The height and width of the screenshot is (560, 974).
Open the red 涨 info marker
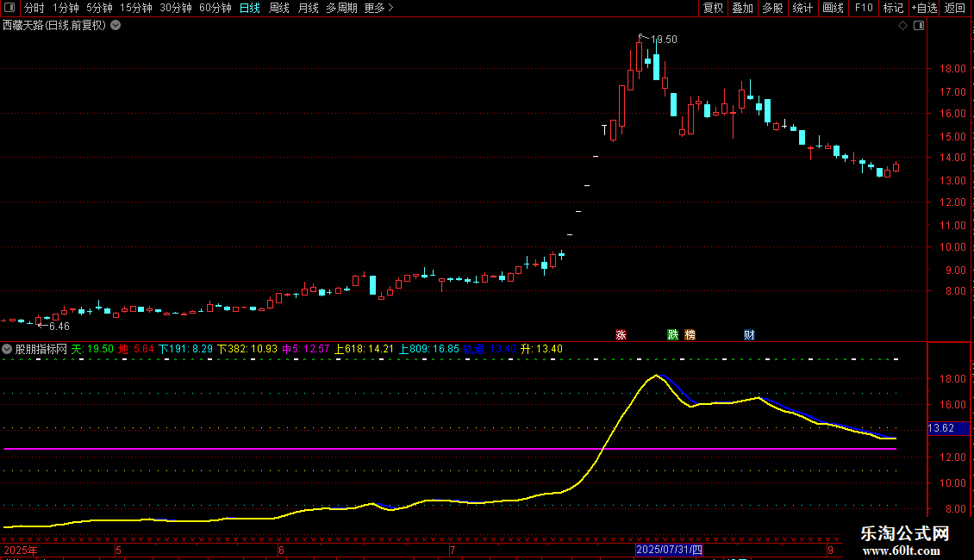click(621, 334)
